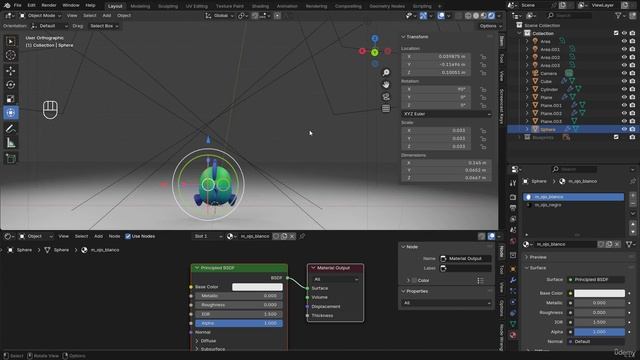The width and height of the screenshot is (640, 360).
Task: Expand the Preview panel in material properties
Action: click(x=527, y=257)
